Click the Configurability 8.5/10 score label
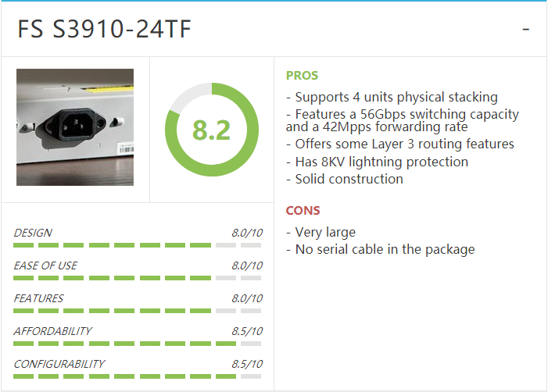This screenshot has width=548, height=392. tap(247, 364)
